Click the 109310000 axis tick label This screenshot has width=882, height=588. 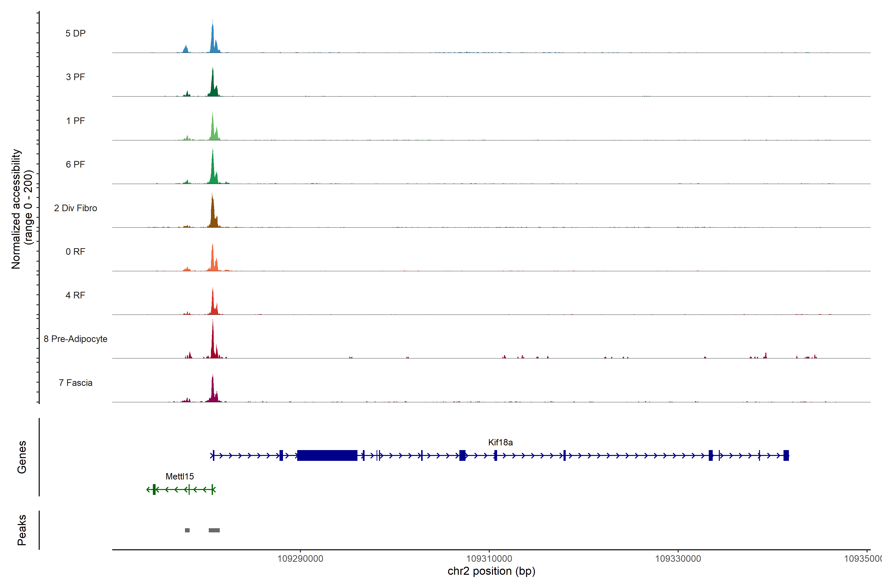pos(489,559)
